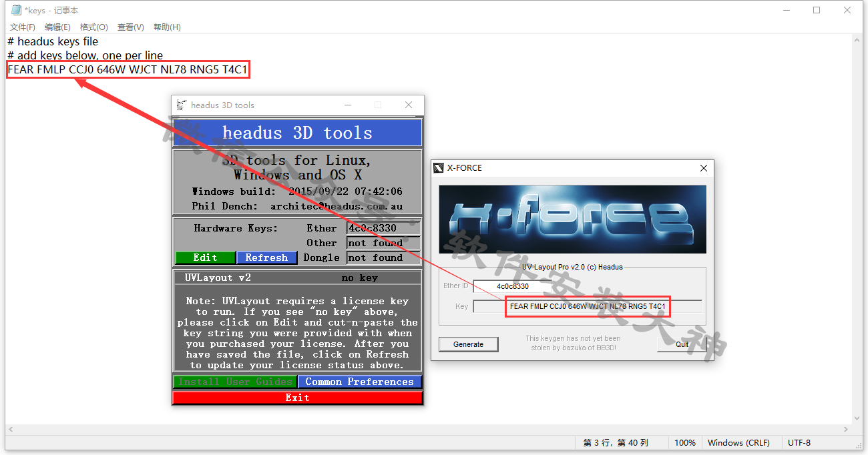The height and width of the screenshot is (455, 868).
Task: Maximize the Notepad window
Action: coord(817,10)
